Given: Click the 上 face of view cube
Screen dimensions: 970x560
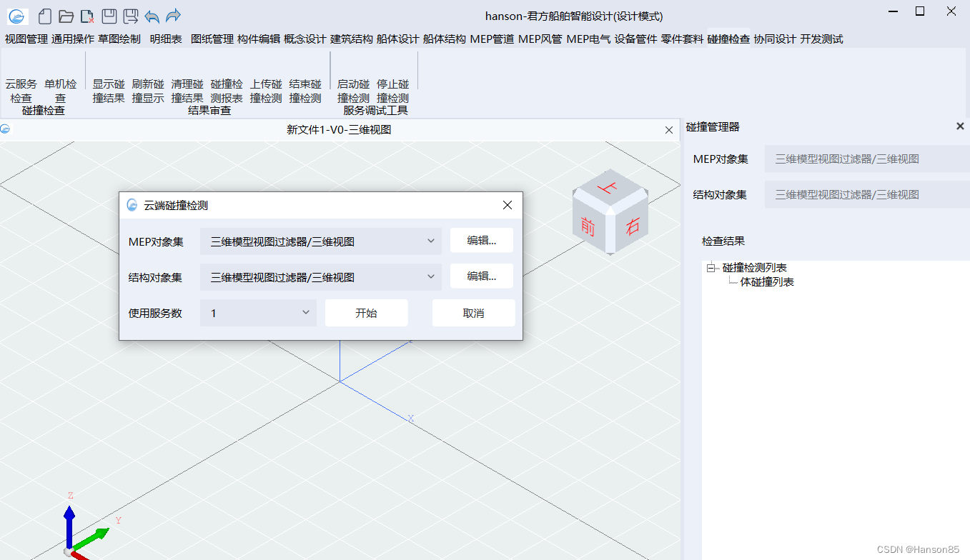Looking at the screenshot, I should coord(608,187).
